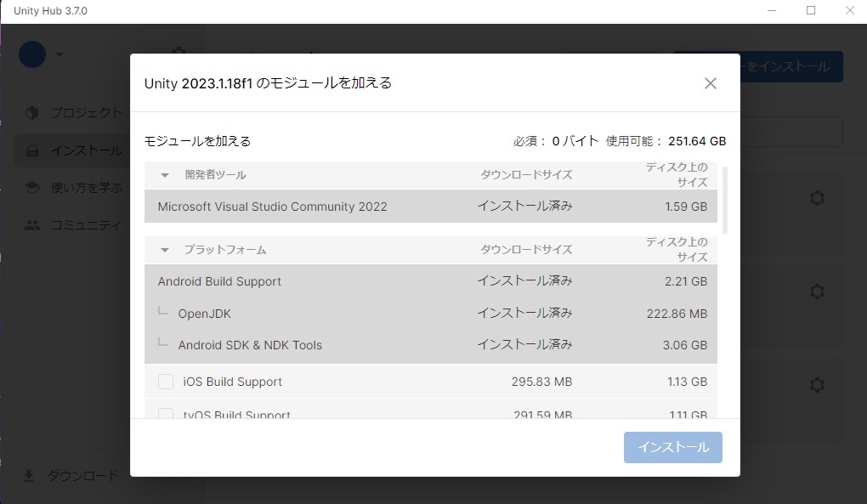Open settings gear for the second installed editor
The image size is (867, 504).
[x=817, y=292]
